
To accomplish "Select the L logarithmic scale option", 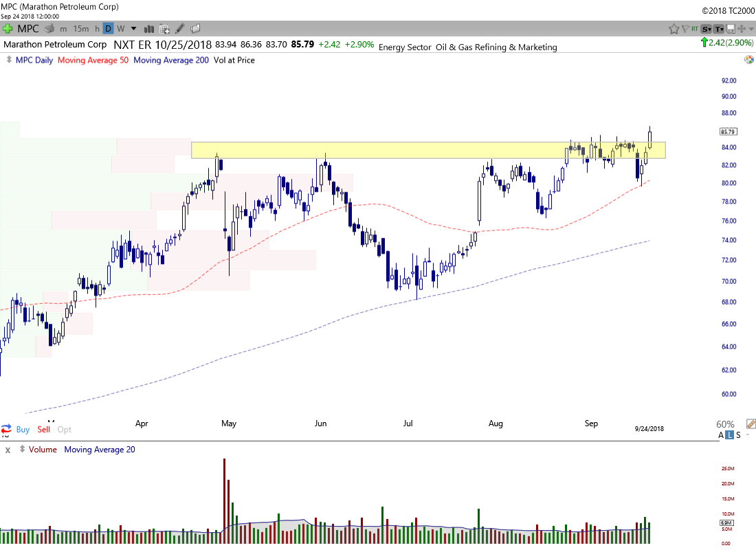I will tap(729, 435).
